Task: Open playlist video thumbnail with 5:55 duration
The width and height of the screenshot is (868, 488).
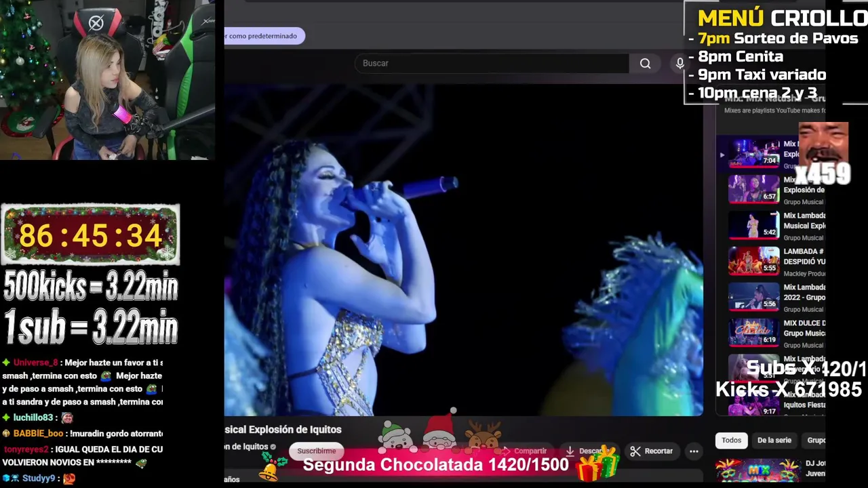Action: pyautogui.click(x=754, y=260)
